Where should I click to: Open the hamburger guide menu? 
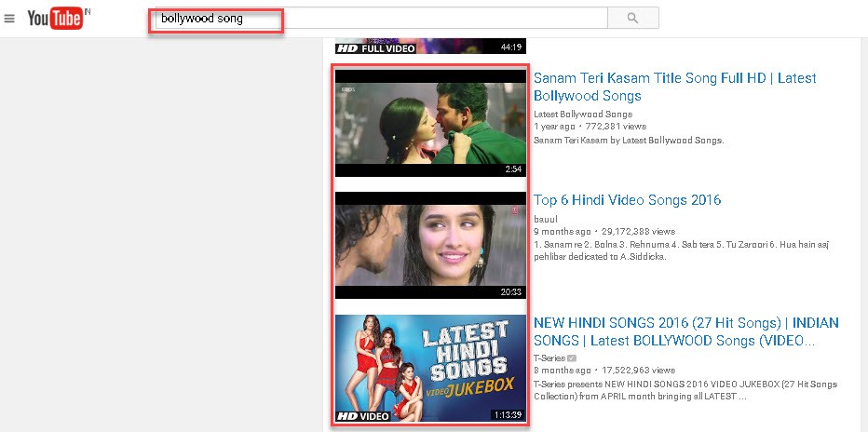(x=9, y=19)
